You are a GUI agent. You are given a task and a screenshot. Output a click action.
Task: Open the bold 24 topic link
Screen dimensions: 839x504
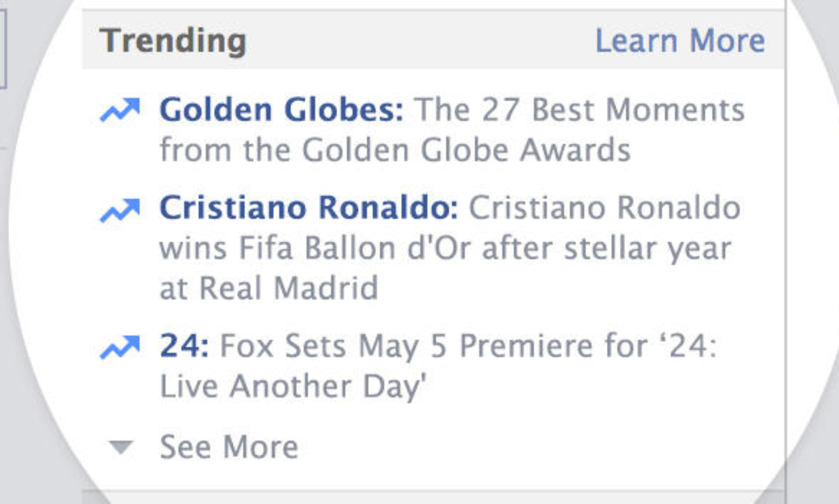coord(183,346)
